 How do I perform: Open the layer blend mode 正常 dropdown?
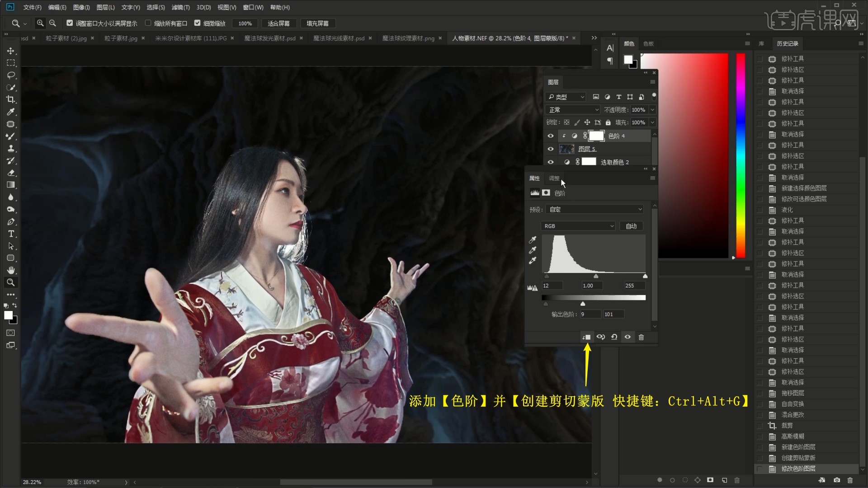tap(573, 110)
